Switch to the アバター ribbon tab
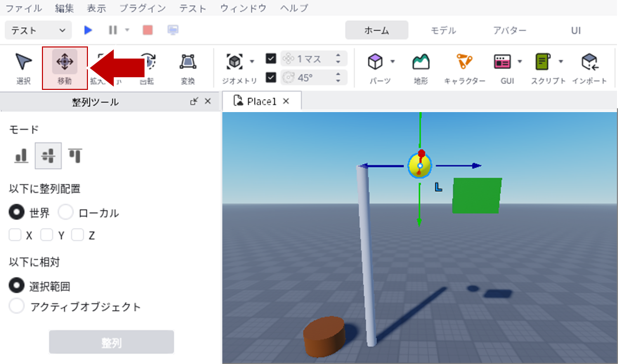 pyautogui.click(x=509, y=30)
